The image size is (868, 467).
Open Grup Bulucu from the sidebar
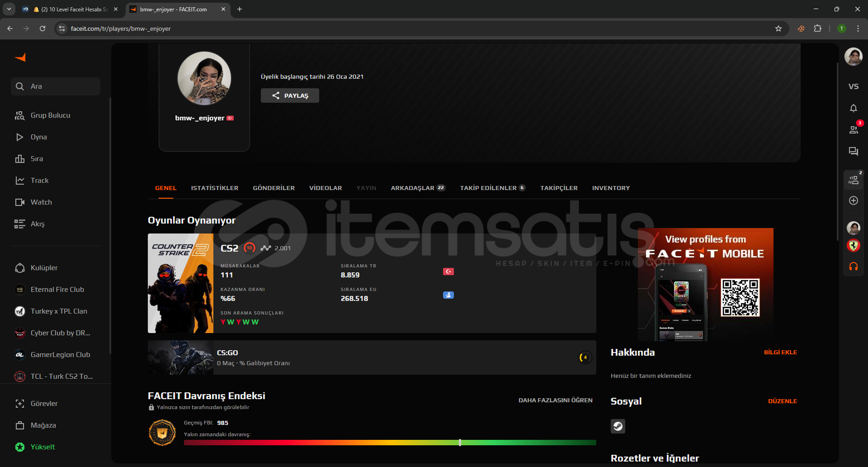50,115
